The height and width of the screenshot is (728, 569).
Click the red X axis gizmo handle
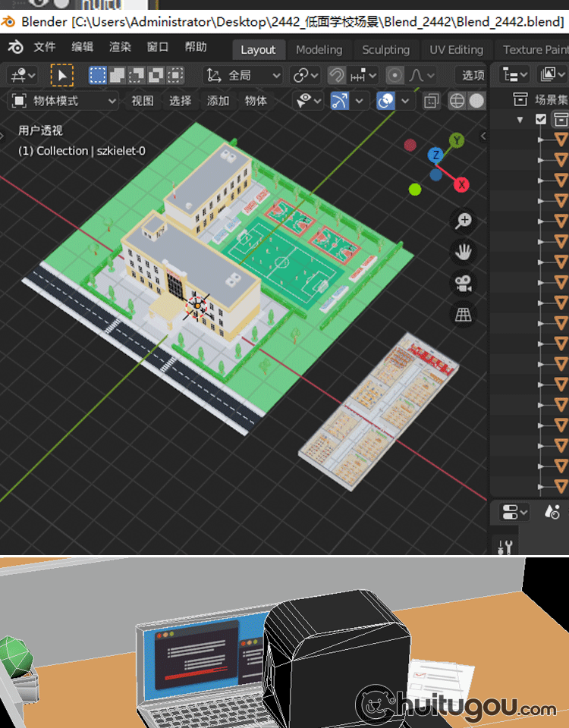[x=462, y=185]
